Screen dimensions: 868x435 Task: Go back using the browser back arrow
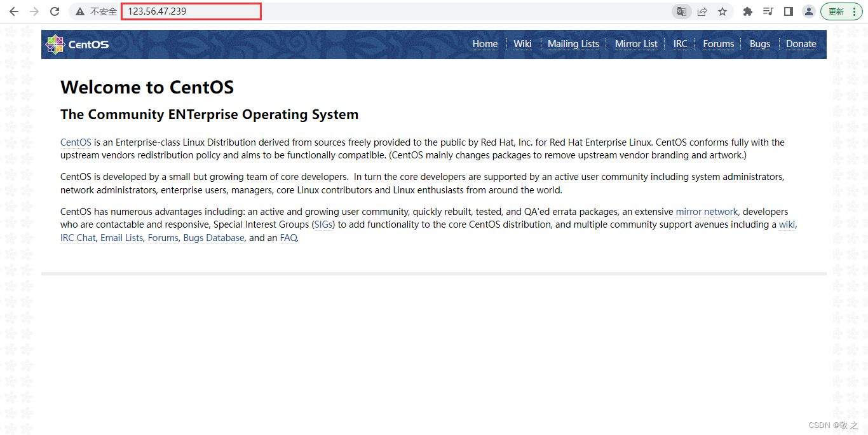pos(14,11)
